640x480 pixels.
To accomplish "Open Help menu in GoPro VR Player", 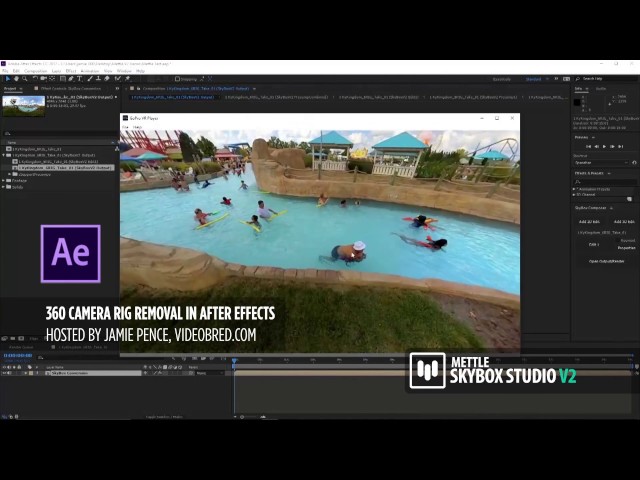I will tap(138, 127).
